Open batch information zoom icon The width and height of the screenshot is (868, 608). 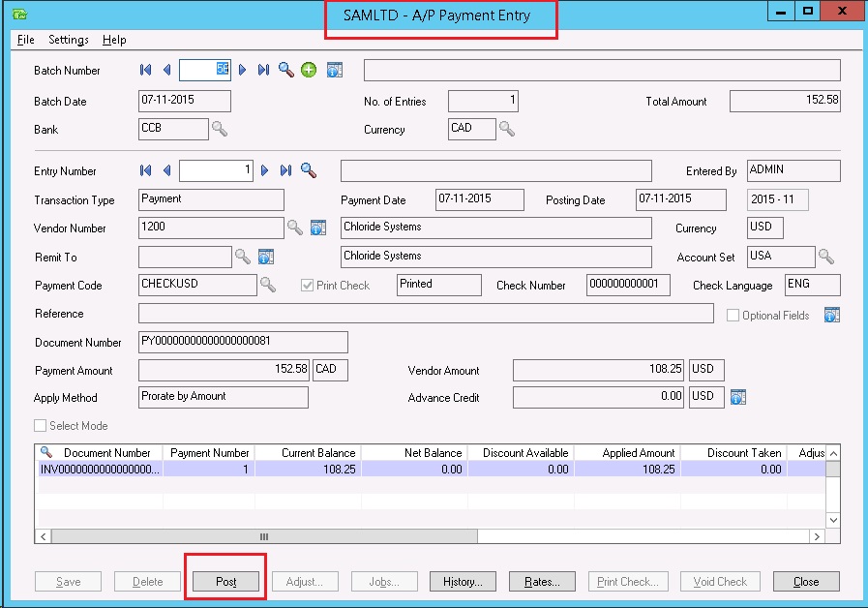pyautogui.click(x=335, y=70)
